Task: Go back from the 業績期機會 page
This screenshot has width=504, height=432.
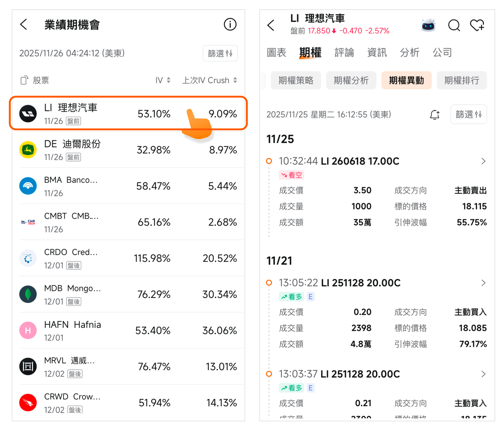Action: pyautogui.click(x=24, y=24)
